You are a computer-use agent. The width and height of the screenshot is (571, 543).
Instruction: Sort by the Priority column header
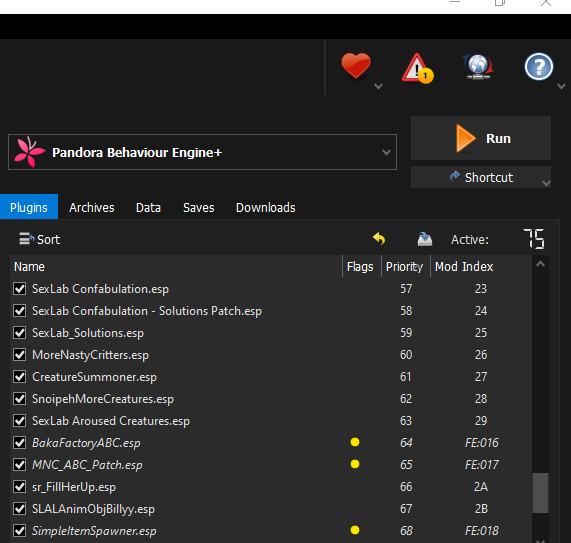405,267
